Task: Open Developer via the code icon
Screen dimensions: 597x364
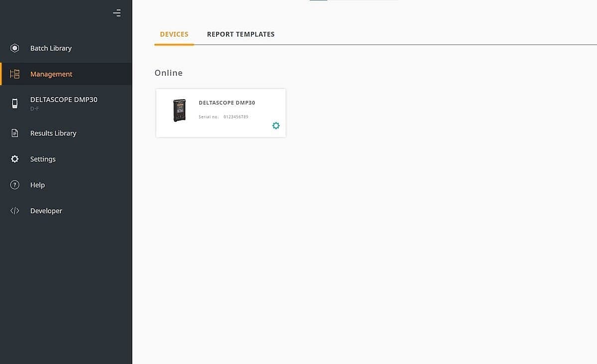Action: point(14,211)
